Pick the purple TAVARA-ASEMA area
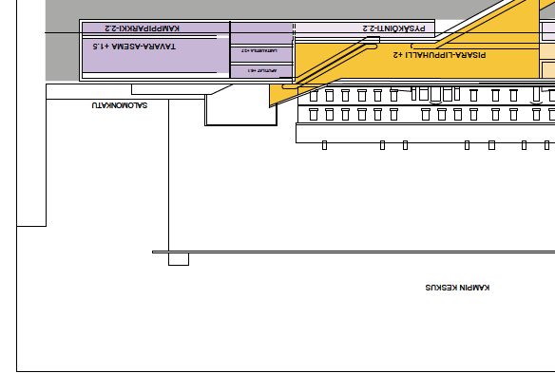 pos(156,56)
